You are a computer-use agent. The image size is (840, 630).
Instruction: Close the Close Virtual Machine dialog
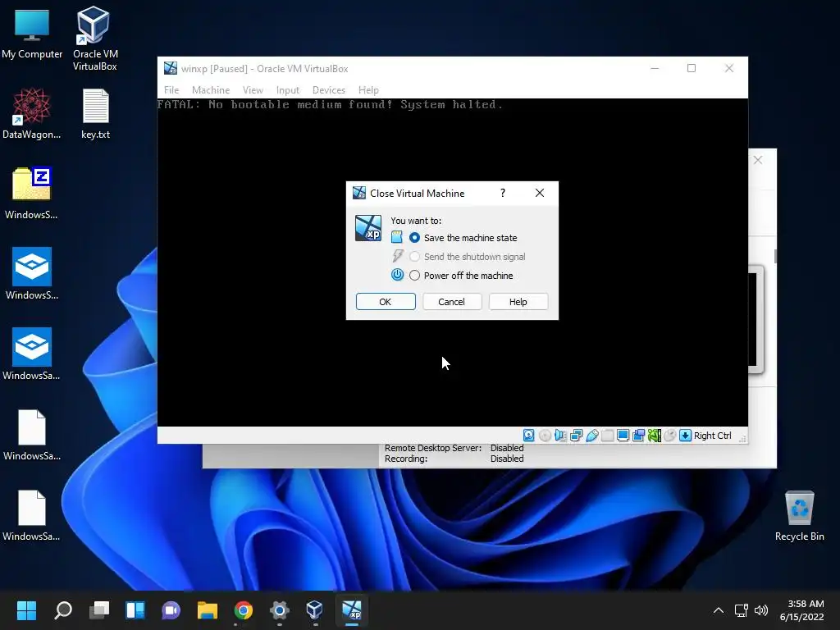click(540, 193)
